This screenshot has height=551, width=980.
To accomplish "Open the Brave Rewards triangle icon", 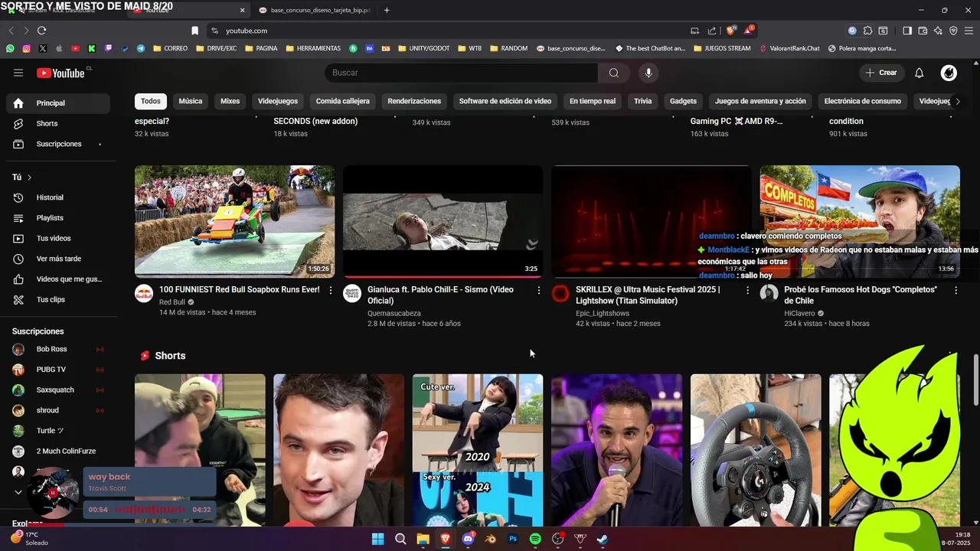I will [749, 31].
